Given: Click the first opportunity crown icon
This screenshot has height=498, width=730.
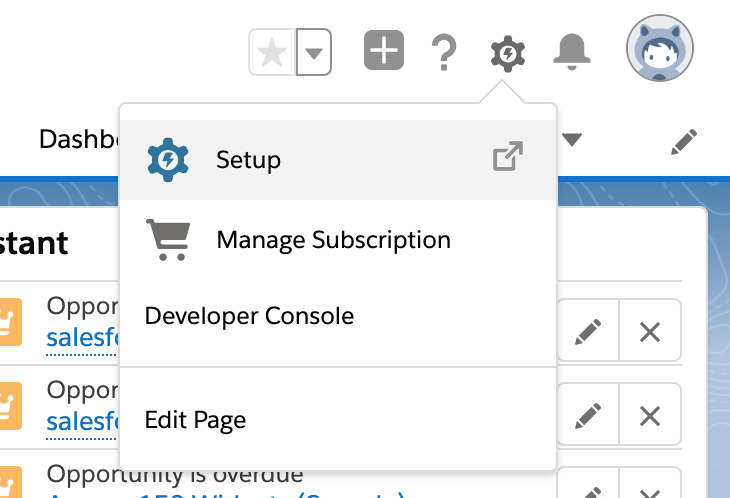Looking at the screenshot, I should pos(9,320).
